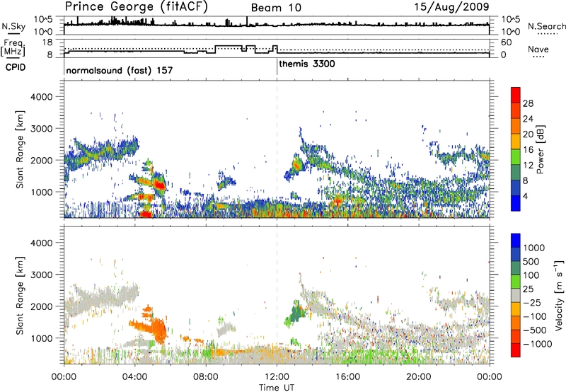
Task: Click the left "10^5" N.Sky axis value
Action: point(43,20)
